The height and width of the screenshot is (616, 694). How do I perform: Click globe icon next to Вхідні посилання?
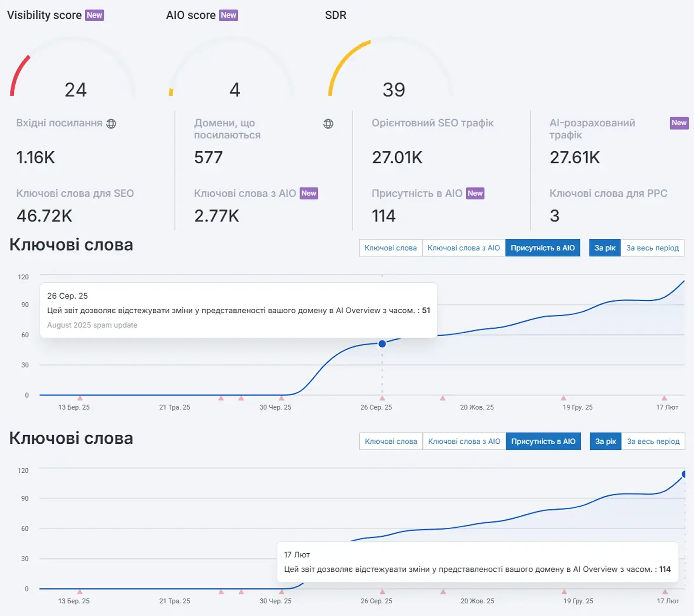point(111,124)
